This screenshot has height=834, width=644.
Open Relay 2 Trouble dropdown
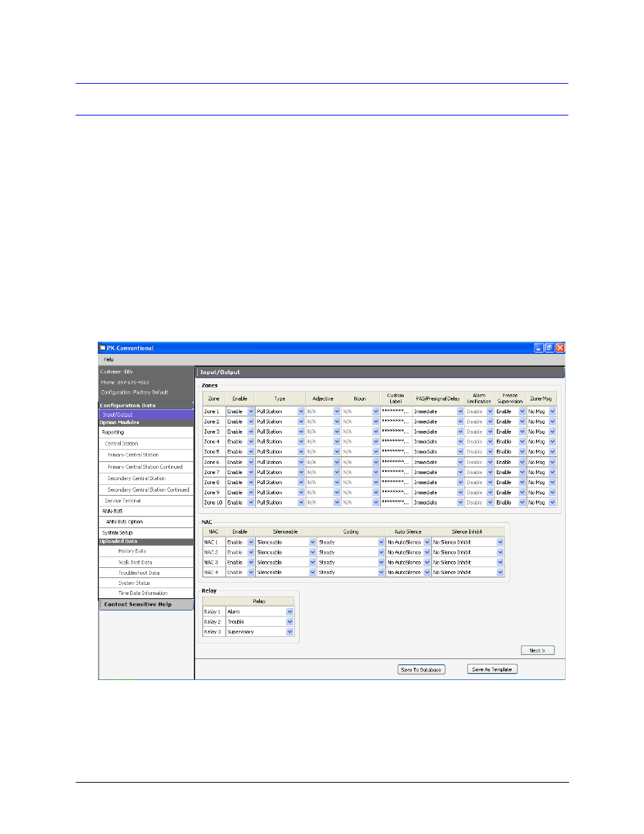[x=290, y=622]
